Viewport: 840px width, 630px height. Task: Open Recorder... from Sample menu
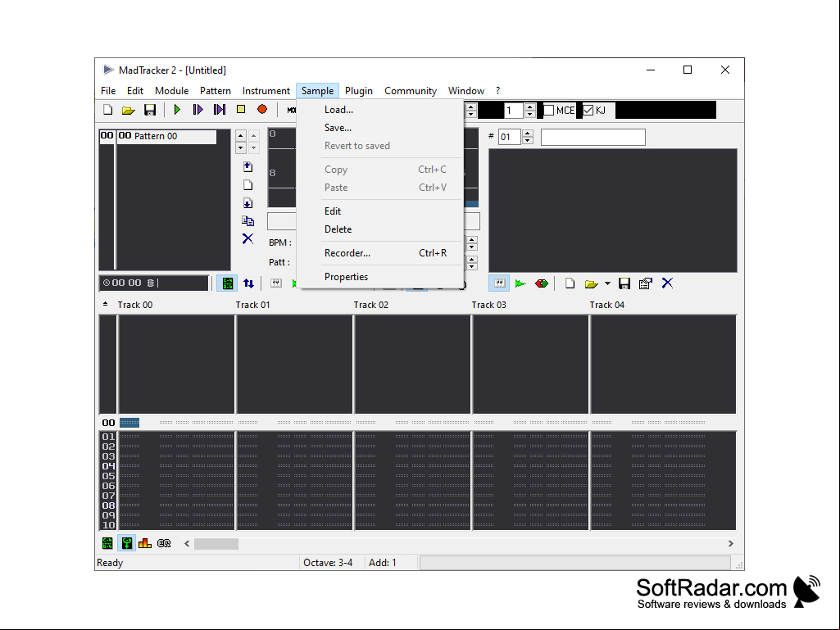[379, 253]
